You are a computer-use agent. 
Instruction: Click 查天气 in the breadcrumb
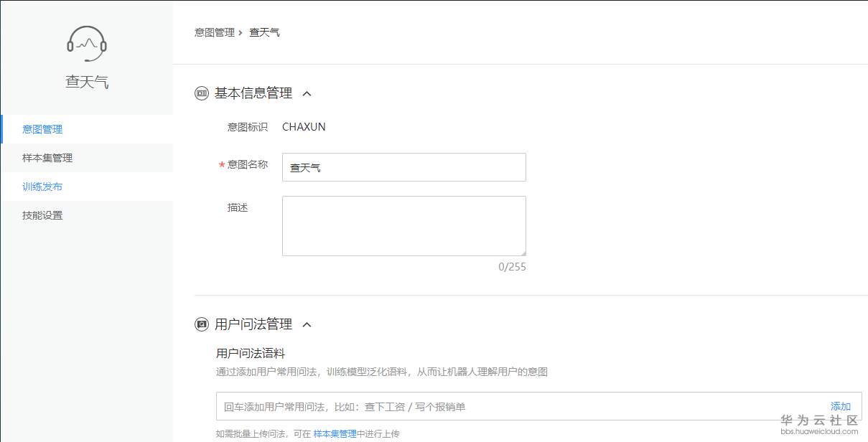(x=264, y=32)
